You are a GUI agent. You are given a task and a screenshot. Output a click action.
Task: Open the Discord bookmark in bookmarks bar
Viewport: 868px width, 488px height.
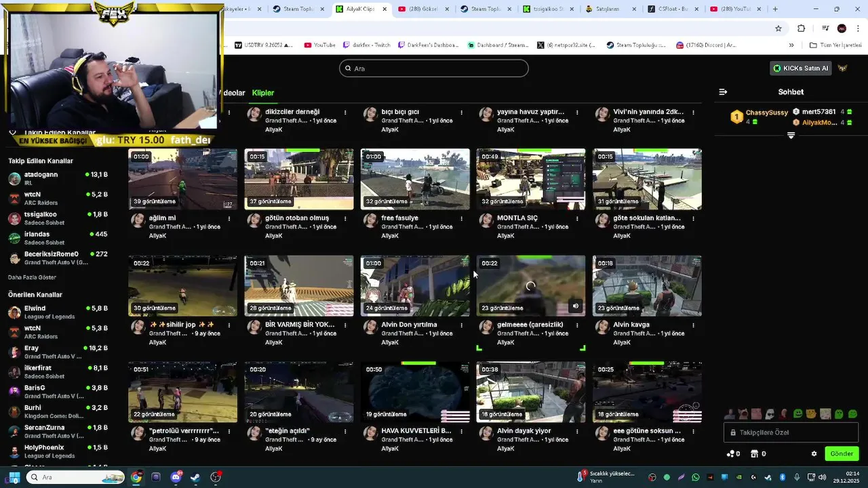point(706,45)
